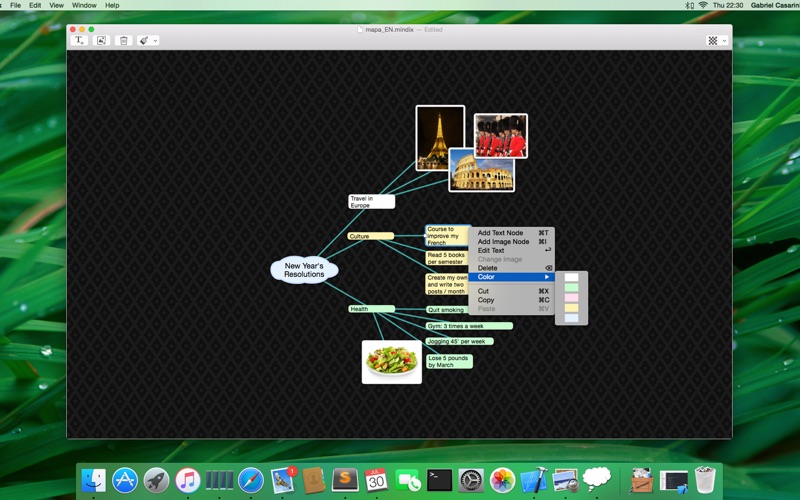Click the Add Text Node toolbar icon
The width and height of the screenshot is (800, 500).
pos(79,40)
